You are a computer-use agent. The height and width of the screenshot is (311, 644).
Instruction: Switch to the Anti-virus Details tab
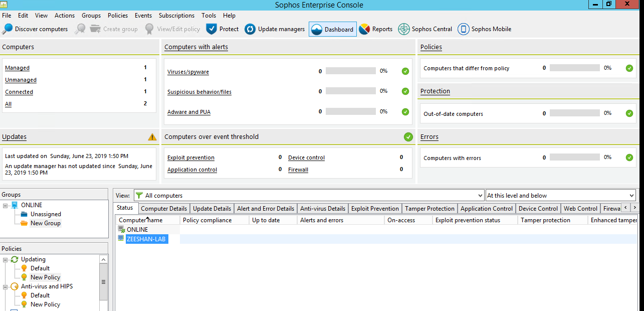[x=323, y=209]
